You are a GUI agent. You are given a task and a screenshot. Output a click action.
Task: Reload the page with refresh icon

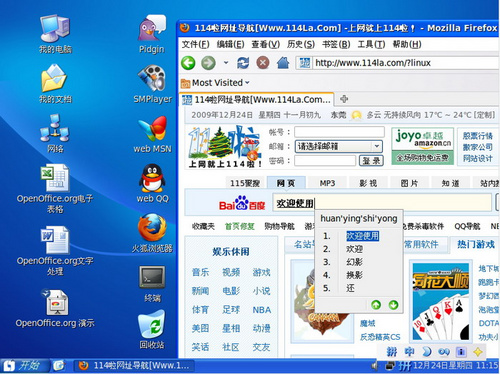(243, 63)
